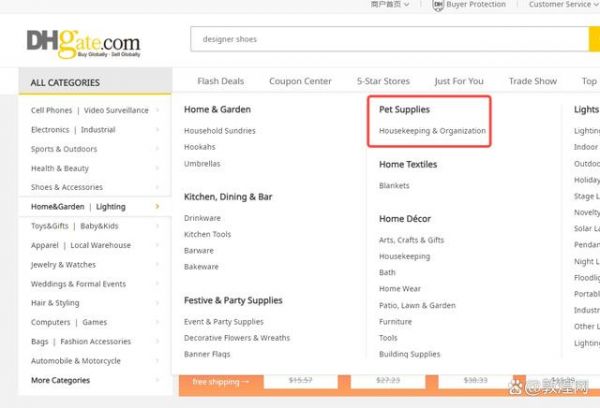600x408 pixels.
Task: Select Fashion Accessories category
Action: (x=96, y=341)
